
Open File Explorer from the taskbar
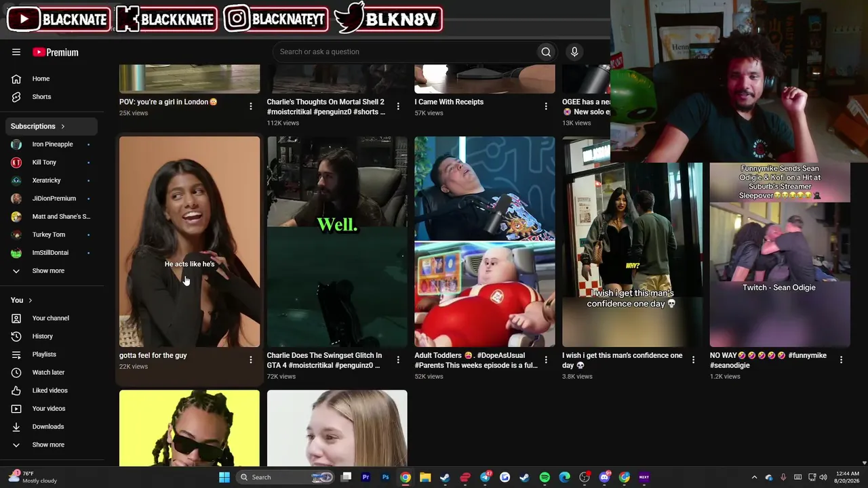(x=425, y=477)
